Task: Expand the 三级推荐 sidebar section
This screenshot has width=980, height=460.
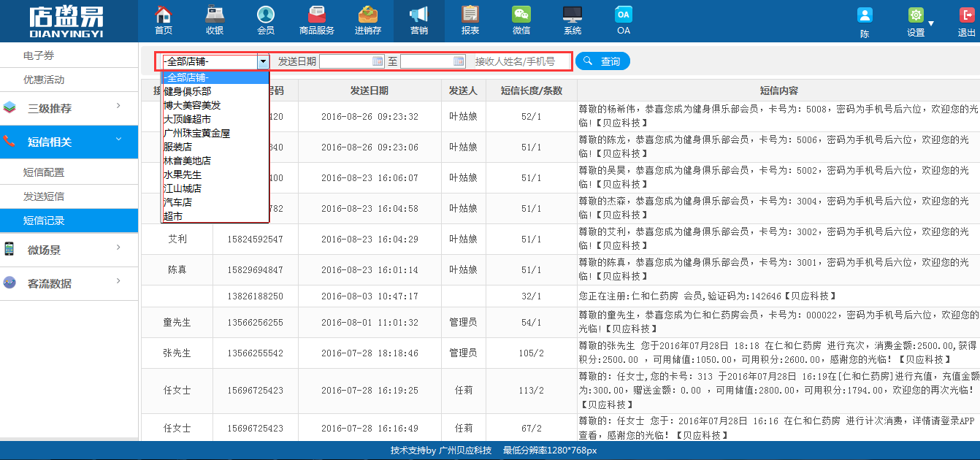Action: tap(118, 107)
